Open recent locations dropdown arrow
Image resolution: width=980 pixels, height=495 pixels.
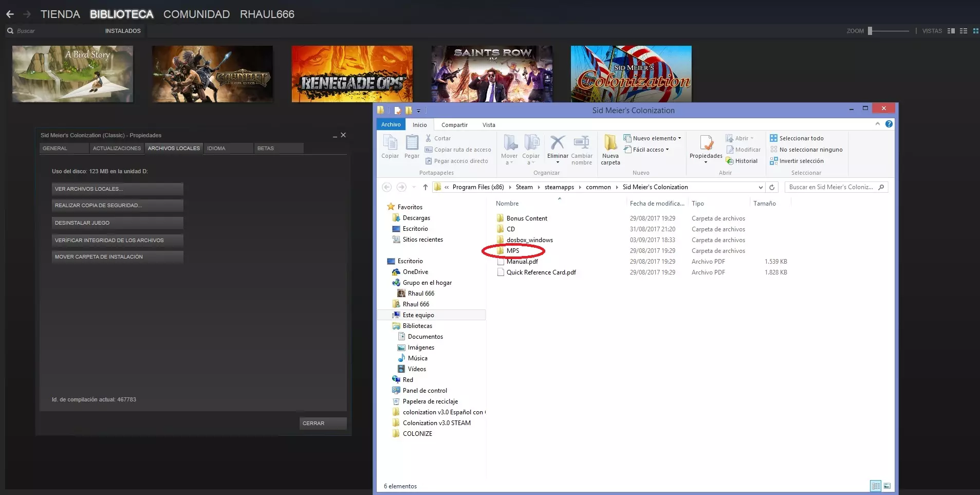tap(414, 187)
